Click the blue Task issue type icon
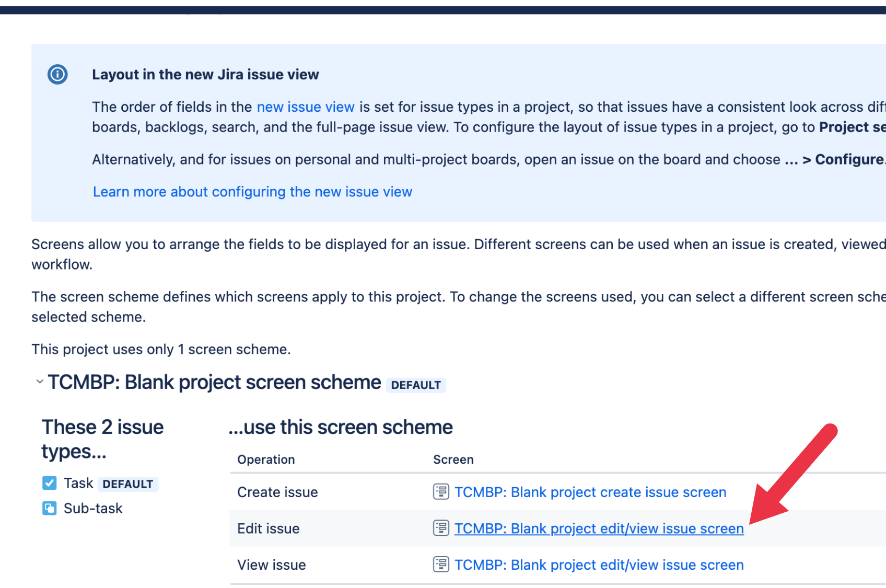Screen dimensions: 886x588 click(49, 483)
